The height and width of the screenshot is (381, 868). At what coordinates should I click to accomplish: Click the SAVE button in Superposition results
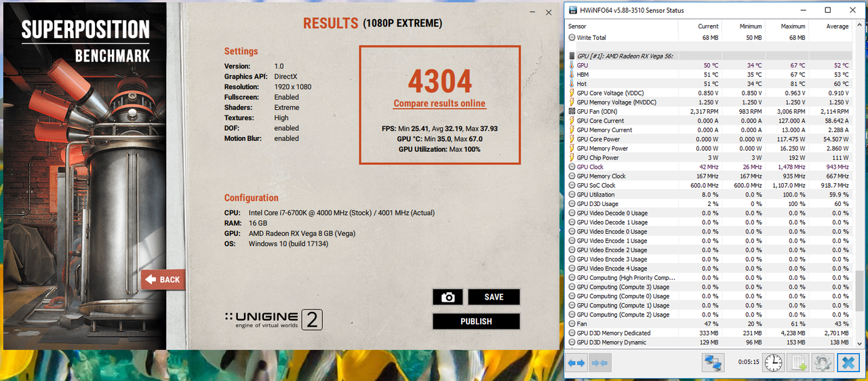tap(494, 297)
